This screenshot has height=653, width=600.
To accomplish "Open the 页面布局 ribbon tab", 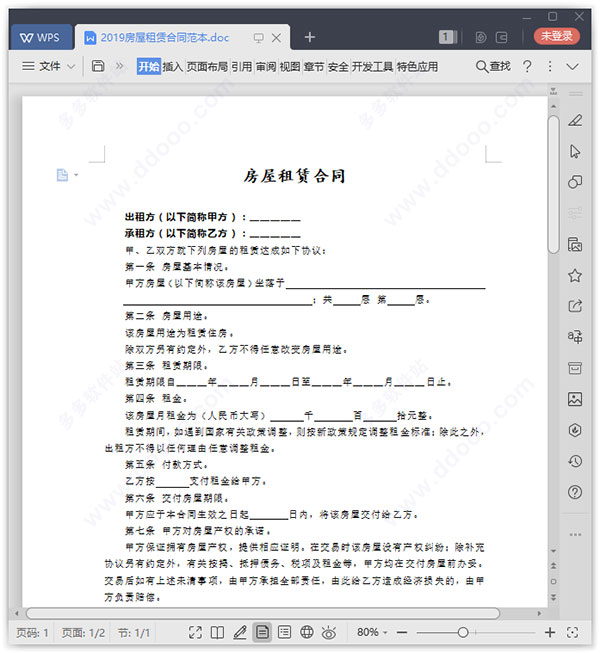I will pyautogui.click(x=207, y=67).
